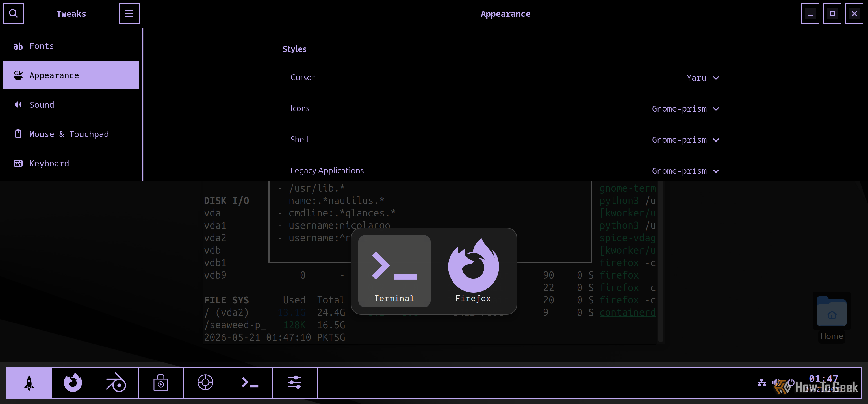The width and height of the screenshot is (868, 404).
Task: Open the third taskbar app with swoosh icon
Action: [x=116, y=383]
